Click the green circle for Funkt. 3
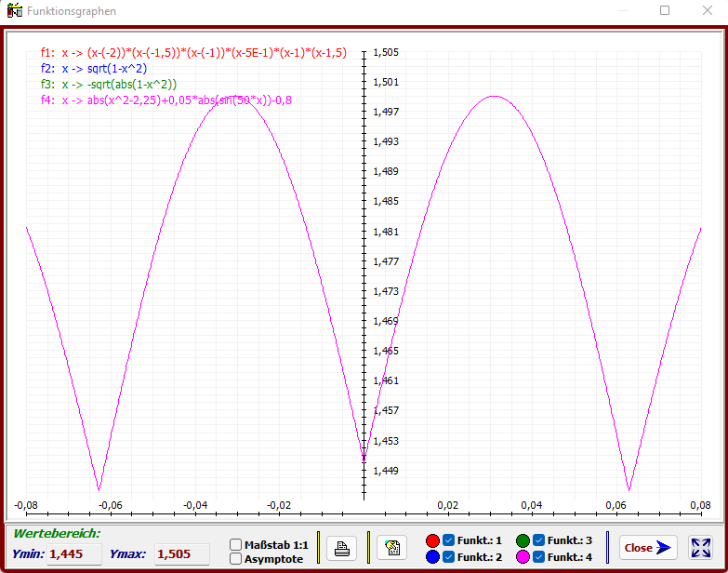This screenshot has height=573, width=728. point(523,540)
